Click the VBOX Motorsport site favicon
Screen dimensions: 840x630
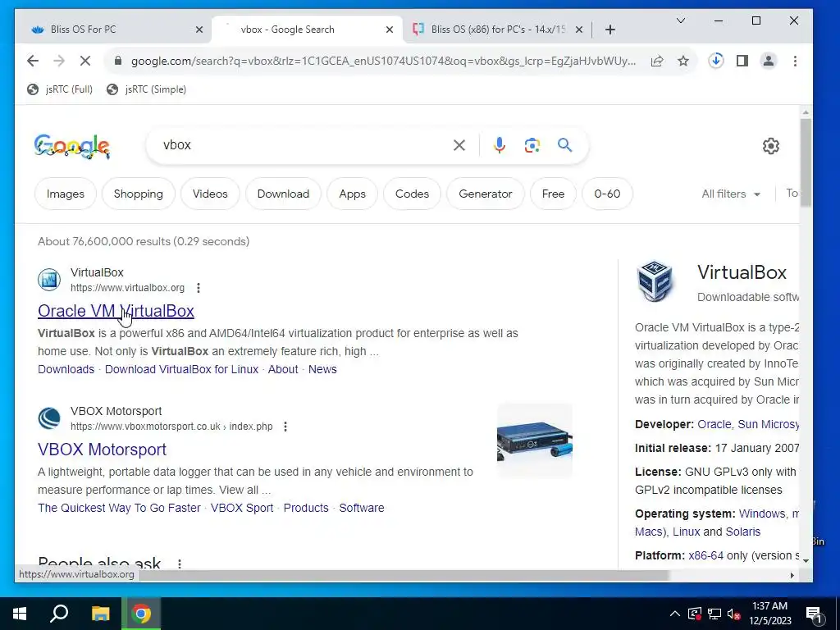[49, 418]
